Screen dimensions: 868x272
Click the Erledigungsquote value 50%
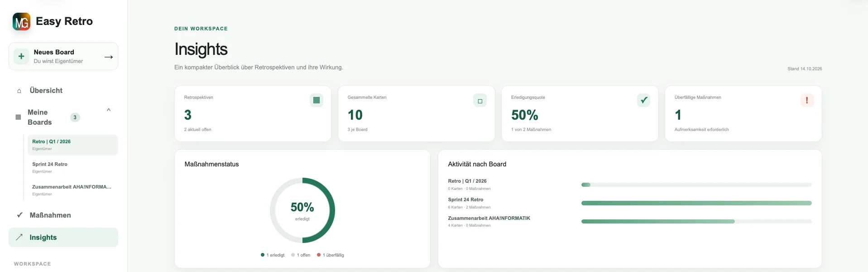click(x=525, y=115)
